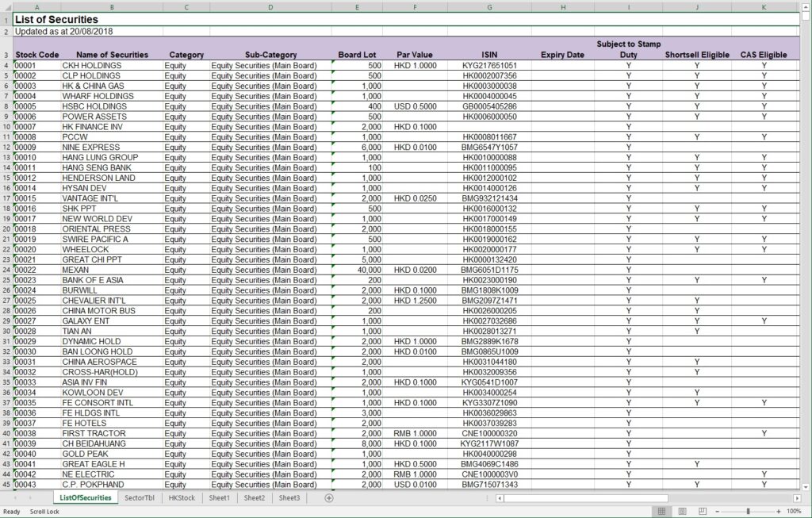Screen dimensions: 812x518
Task: Click the 'Sub-Category' heading cell
Action: [x=270, y=48]
